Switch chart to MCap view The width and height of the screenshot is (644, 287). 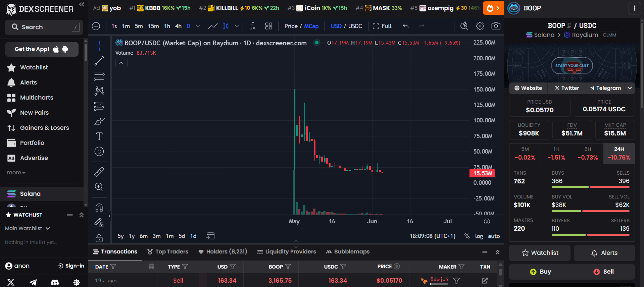tap(311, 26)
